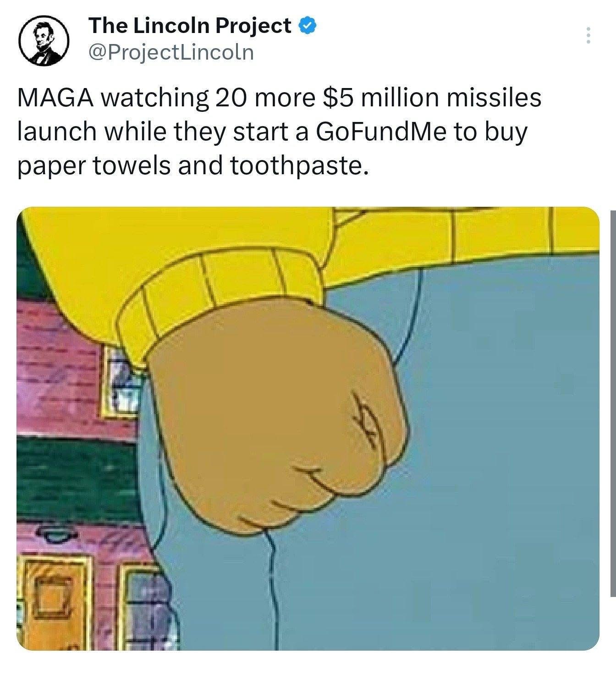The height and width of the screenshot is (674, 616).
Task: Click the gray scrollbar beside the image
Action: click(613, 403)
